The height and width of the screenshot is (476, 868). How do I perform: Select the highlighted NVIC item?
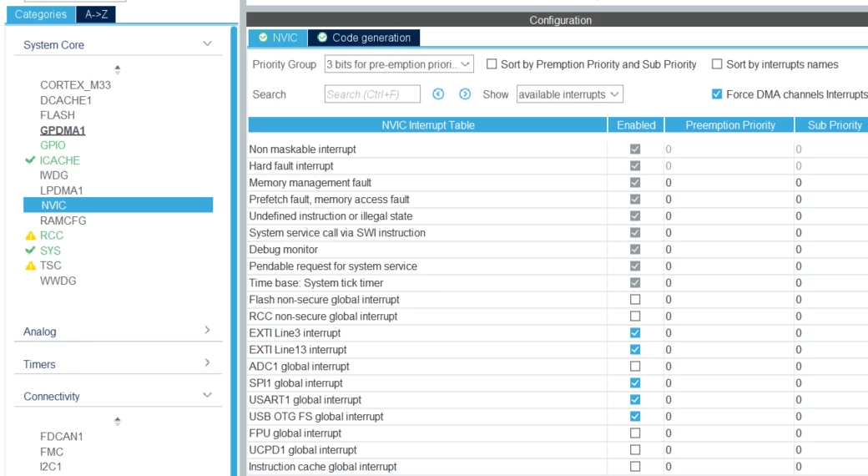click(118, 205)
